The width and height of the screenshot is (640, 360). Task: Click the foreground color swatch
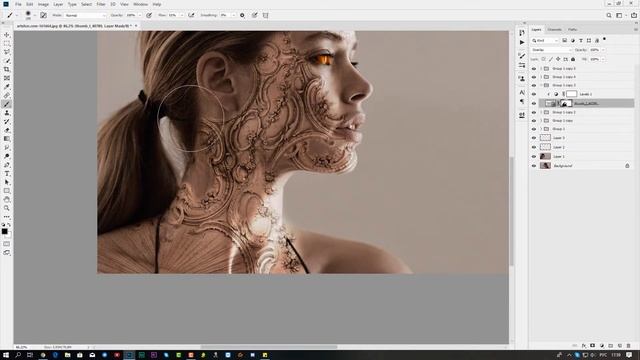4,231
